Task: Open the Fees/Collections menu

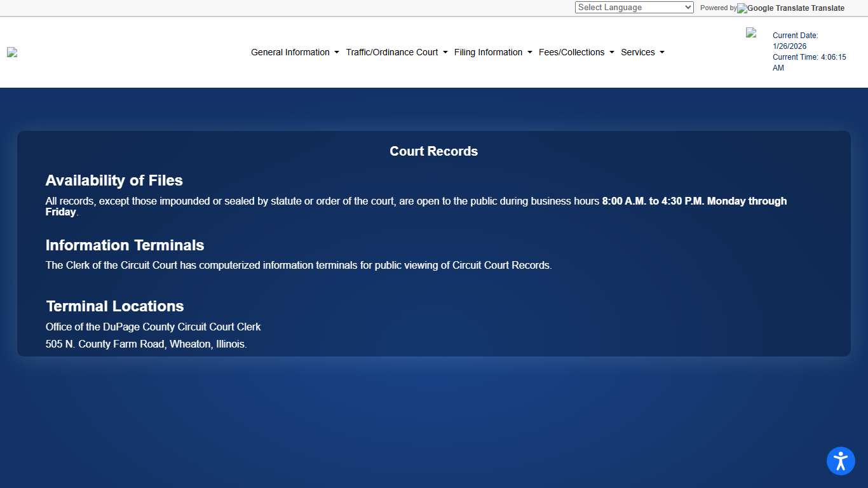Action: [x=571, y=52]
